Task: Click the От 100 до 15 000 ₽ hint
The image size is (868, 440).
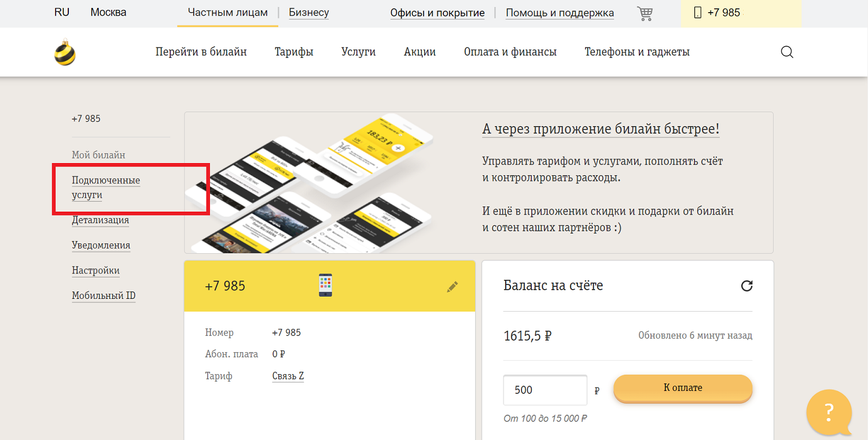Action: coord(546,419)
